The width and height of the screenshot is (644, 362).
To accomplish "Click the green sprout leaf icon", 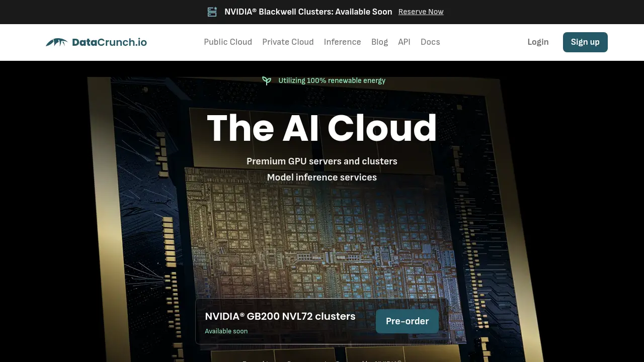I will [x=267, y=80].
